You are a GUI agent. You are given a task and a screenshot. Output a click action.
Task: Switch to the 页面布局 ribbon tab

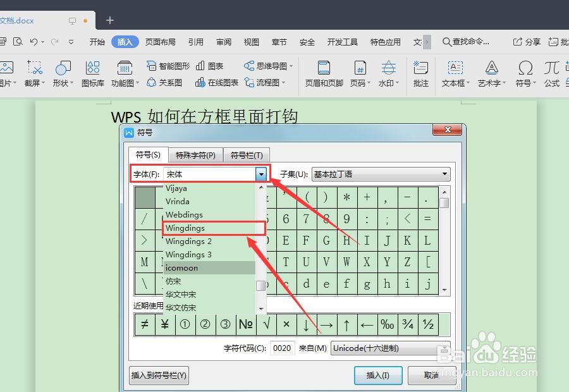coord(161,42)
